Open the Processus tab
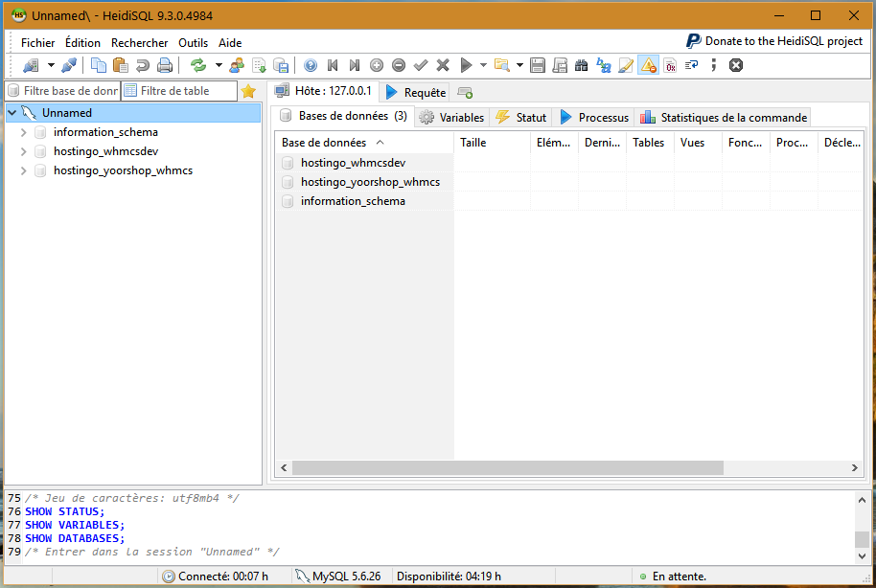The image size is (876, 588). pyautogui.click(x=594, y=118)
